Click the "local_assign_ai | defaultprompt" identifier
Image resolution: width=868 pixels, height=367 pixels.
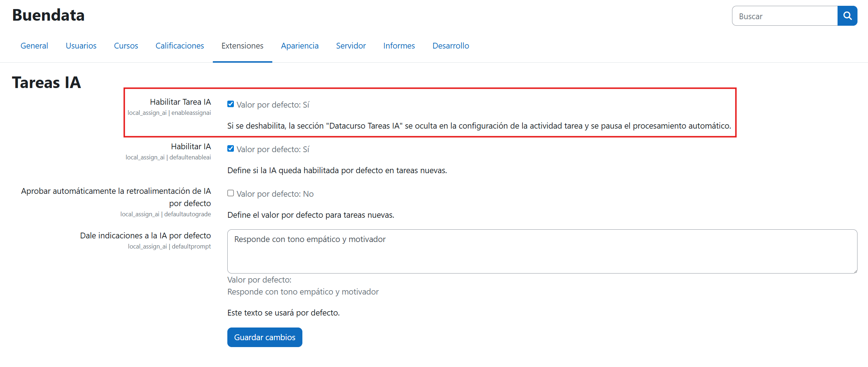tap(169, 246)
